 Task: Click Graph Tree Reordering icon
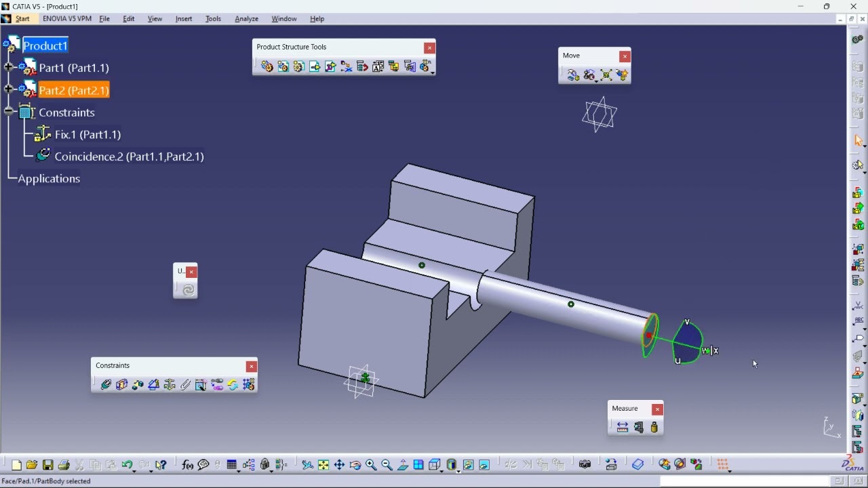click(362, 66)
